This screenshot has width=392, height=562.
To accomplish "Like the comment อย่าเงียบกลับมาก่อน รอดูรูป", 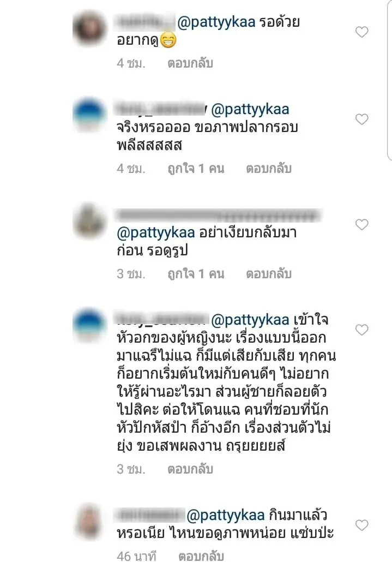I will (361, 224).
